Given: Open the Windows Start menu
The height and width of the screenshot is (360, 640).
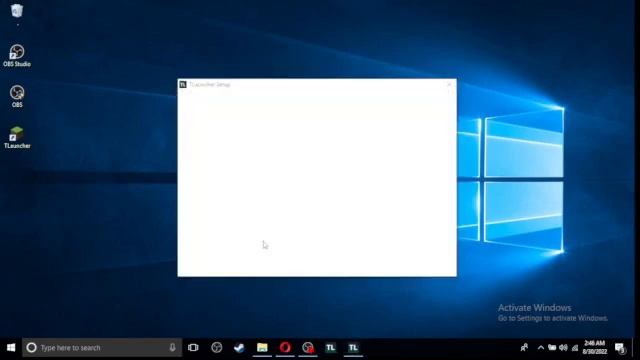Looking at the screenshot, I should (x=11, y=348).
